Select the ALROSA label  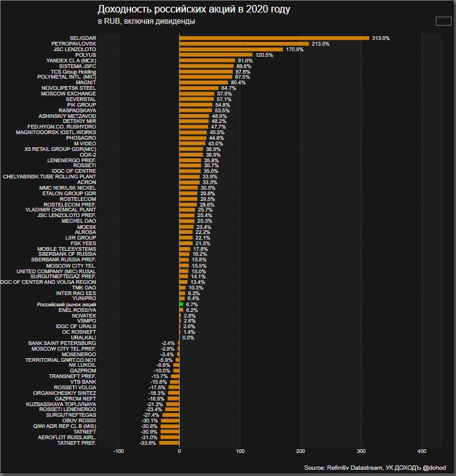click(x=85, y=232)
